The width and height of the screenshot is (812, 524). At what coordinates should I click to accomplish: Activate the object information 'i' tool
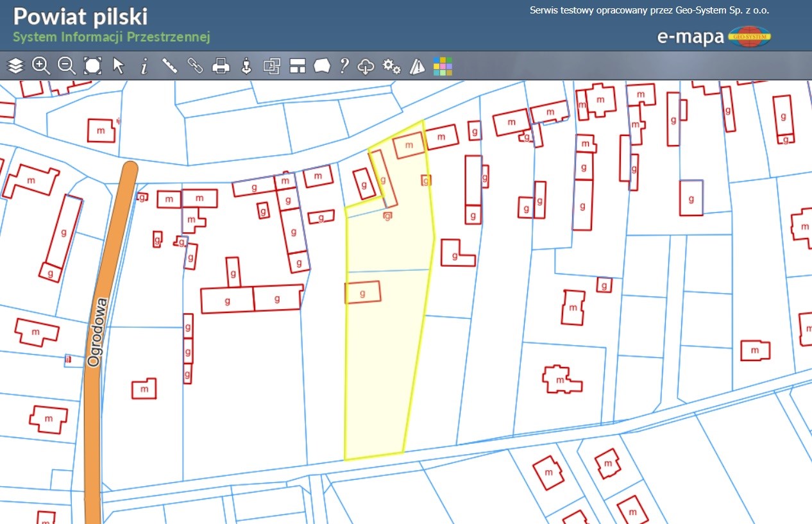pos(144,65)
